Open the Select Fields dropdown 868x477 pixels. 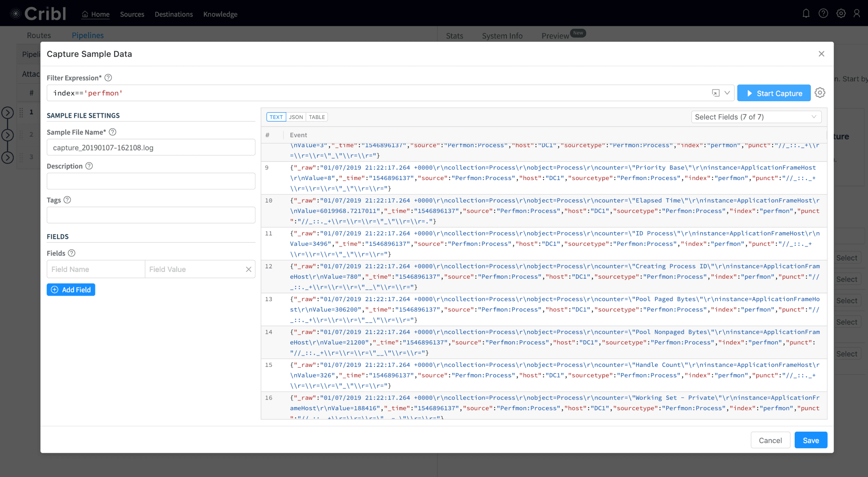tap(756, 117)
